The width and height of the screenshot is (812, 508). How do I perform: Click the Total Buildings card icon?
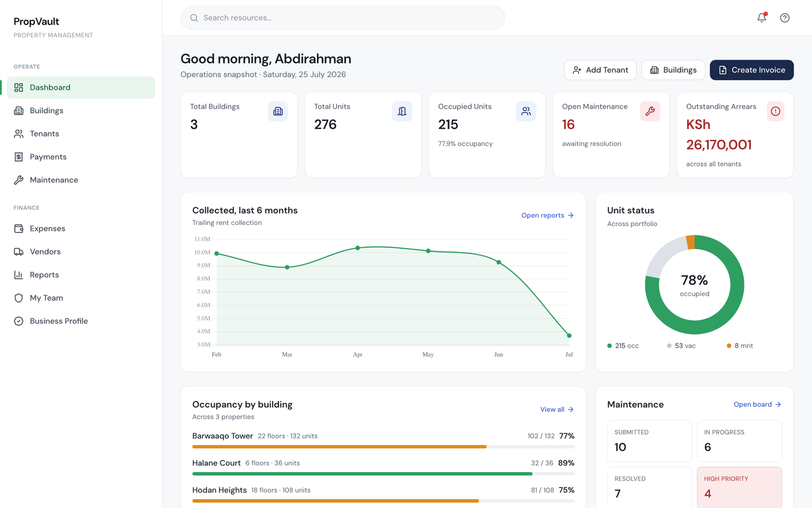(278, 111)
